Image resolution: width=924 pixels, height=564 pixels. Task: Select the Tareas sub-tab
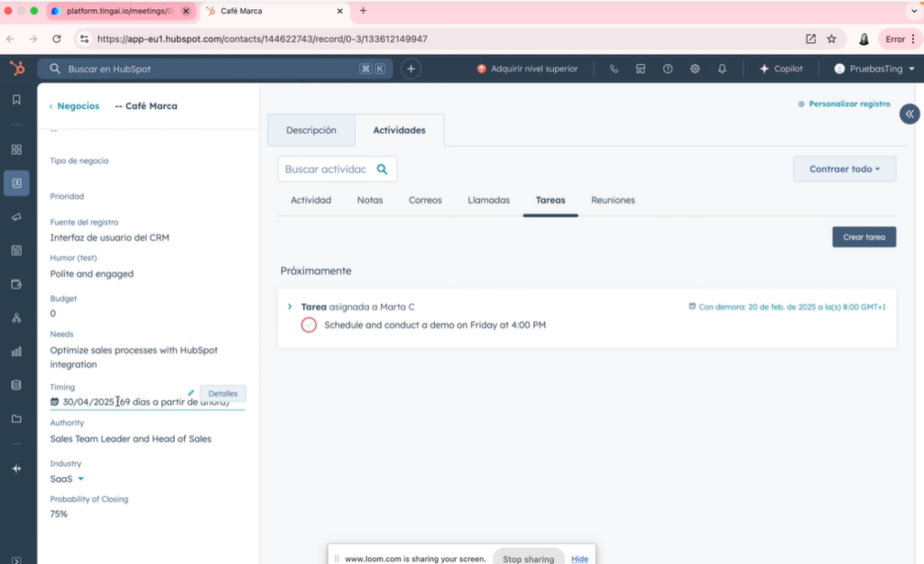[550, 200]
